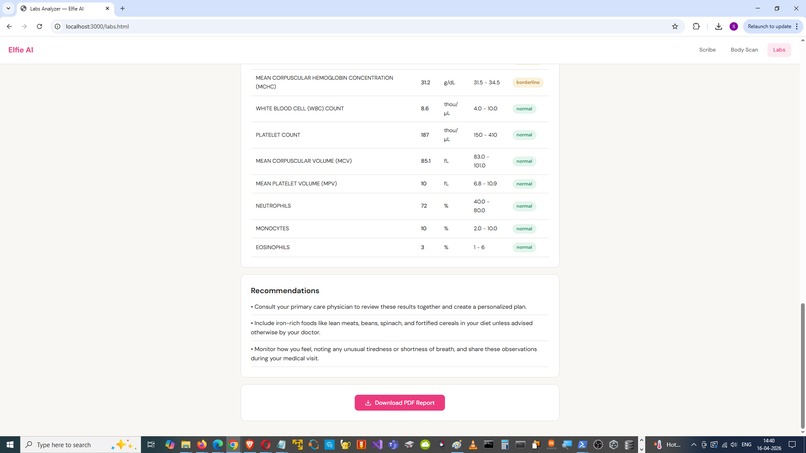Open Microsoft Teams from the taskbar
The image size is (806, 453).
pos(393,444)
